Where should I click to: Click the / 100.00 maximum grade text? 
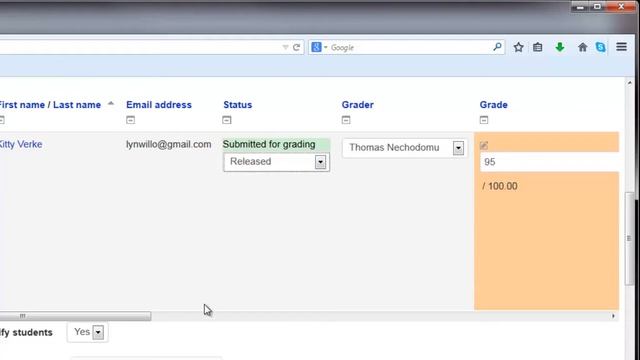pyautogui.click(x=500, y=186)
